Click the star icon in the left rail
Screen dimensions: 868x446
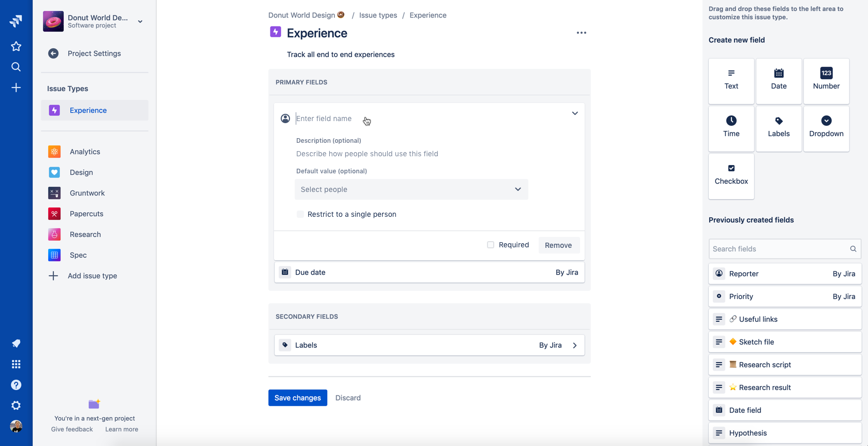point(16,46)
